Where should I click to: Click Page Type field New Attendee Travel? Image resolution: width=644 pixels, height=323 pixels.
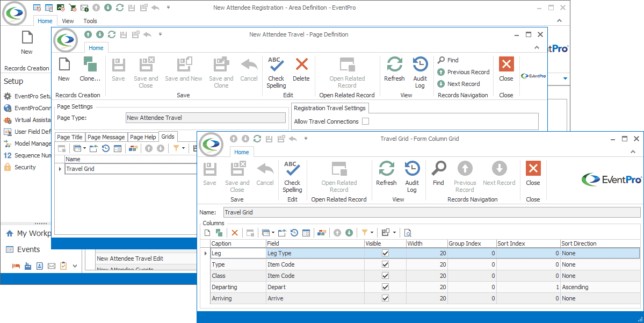coord(206,118)
